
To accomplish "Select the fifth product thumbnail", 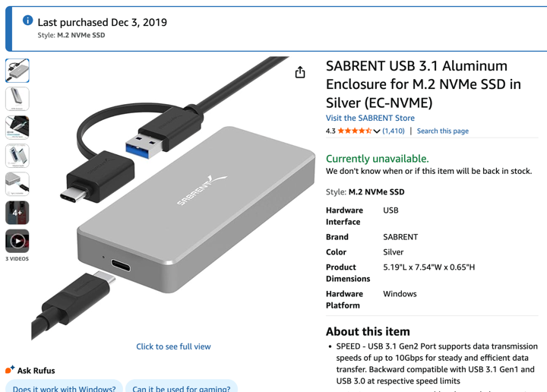I will click(17, 184).
